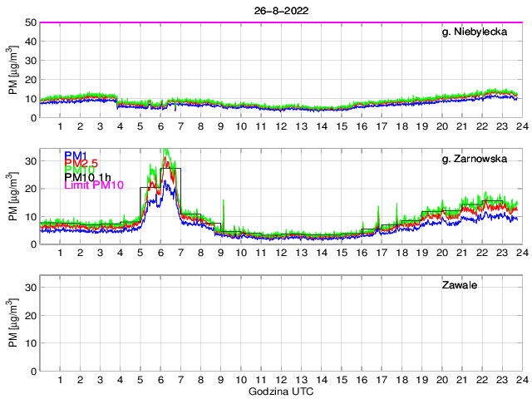This screenshot has height=399, width=532.
Task: Click the magenta limit line in top plot
Action: click(278, 22)
